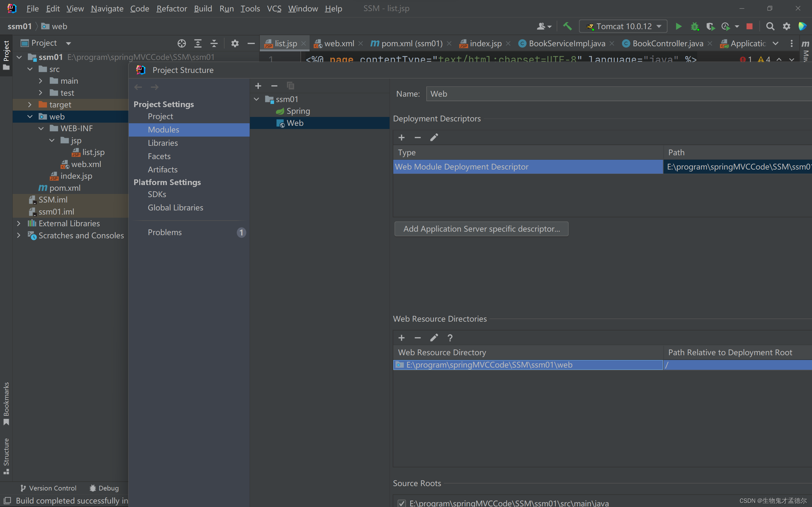The image size is (812, 507).
Task: Expand the target folder in project tree
Action: point(30,105)
